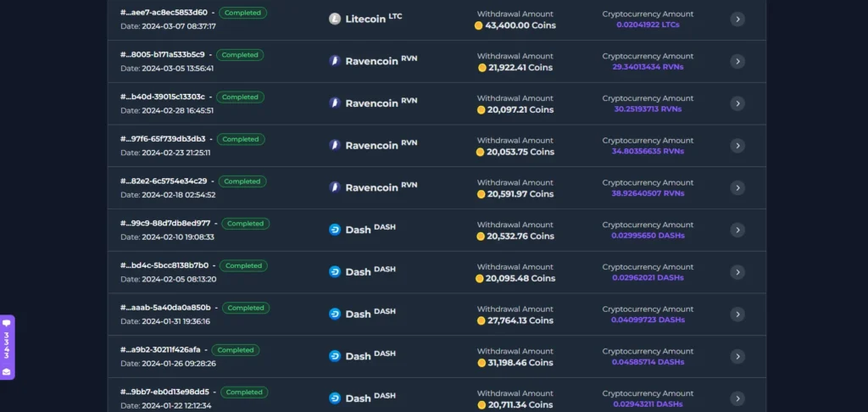Click Ravencoin logo in the 20,053.75 Coins row
Screen dimensions: 868x412
click(335, 145)
